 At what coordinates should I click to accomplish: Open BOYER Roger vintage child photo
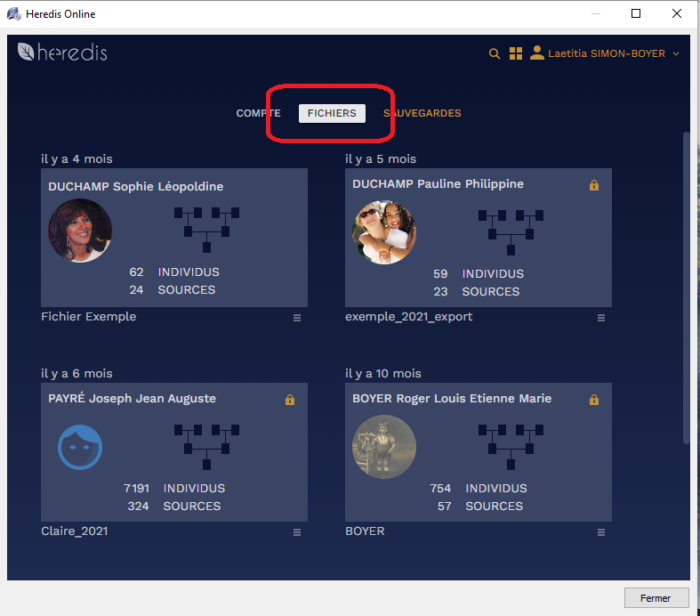[x=384, y=447]
